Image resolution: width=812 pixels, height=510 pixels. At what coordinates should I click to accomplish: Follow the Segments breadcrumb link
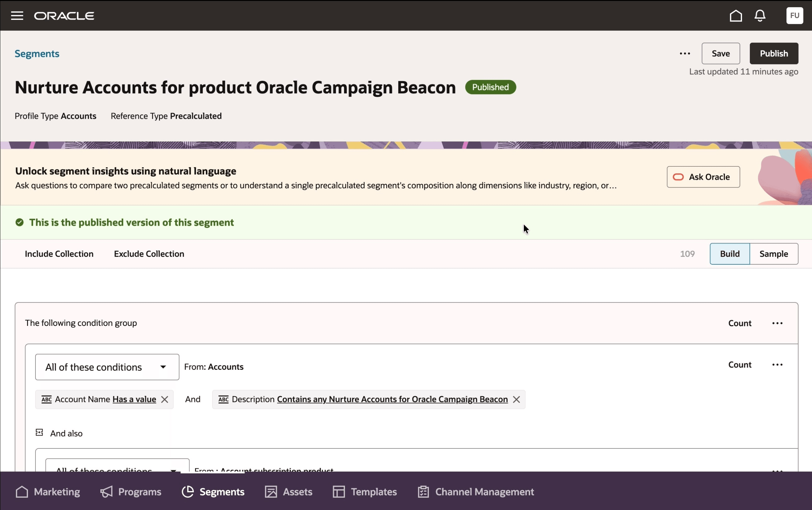click(x=37, y=53)
